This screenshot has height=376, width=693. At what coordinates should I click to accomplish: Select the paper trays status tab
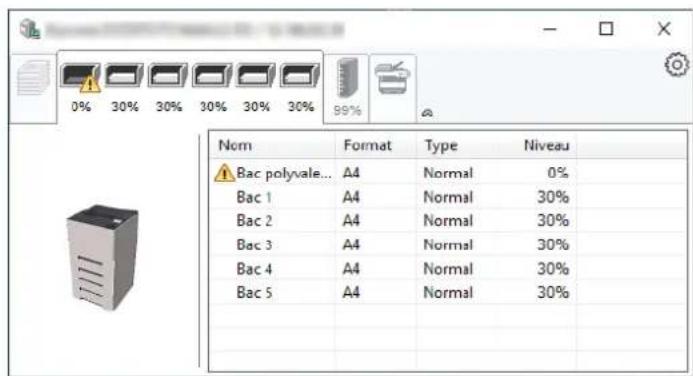tap(190, 87)
